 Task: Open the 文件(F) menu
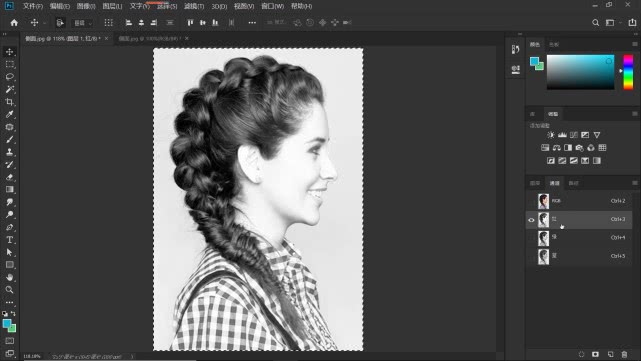tap(33, 6)
